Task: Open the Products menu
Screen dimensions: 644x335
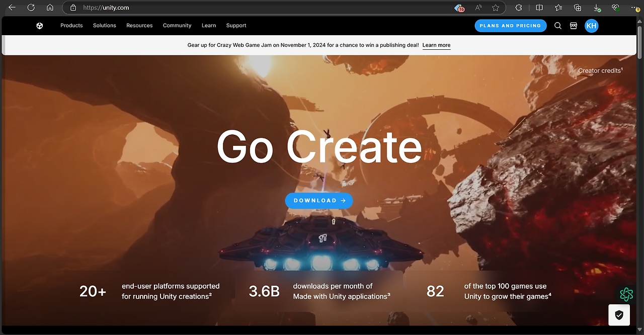Action: (71, 26)
